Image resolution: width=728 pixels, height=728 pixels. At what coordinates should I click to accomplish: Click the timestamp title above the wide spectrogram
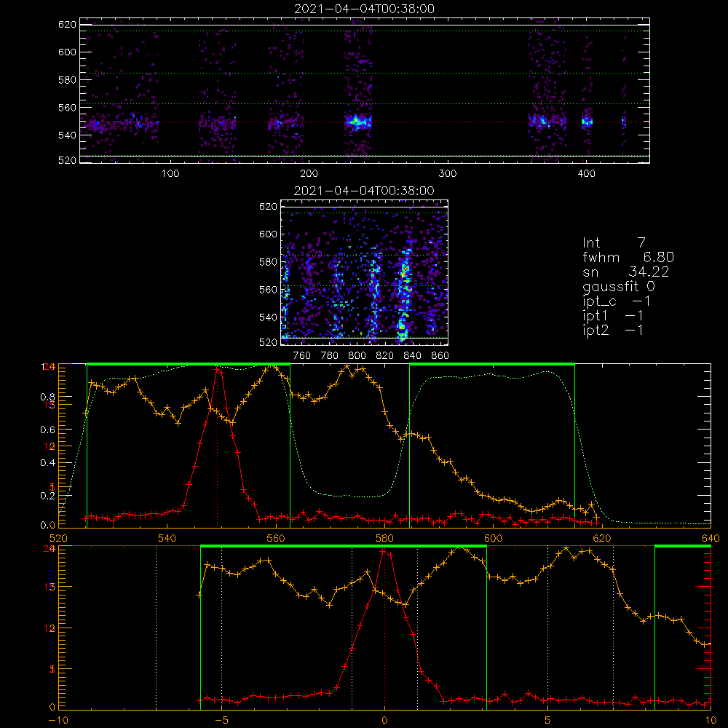coord(365,9)
